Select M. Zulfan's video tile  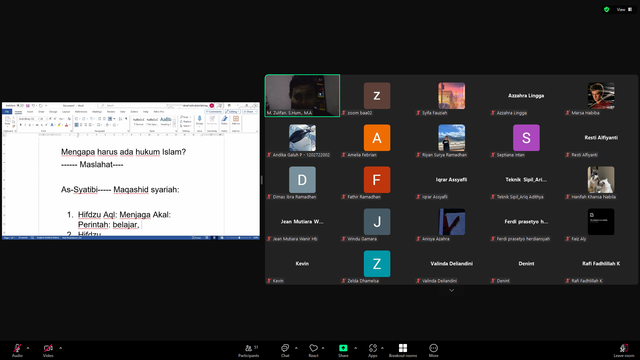[x=302, y=96]
